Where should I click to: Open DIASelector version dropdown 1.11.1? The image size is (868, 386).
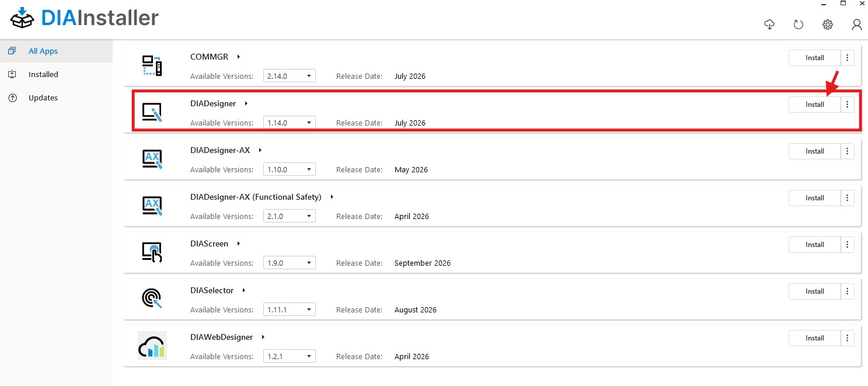(x=290, y=310)
